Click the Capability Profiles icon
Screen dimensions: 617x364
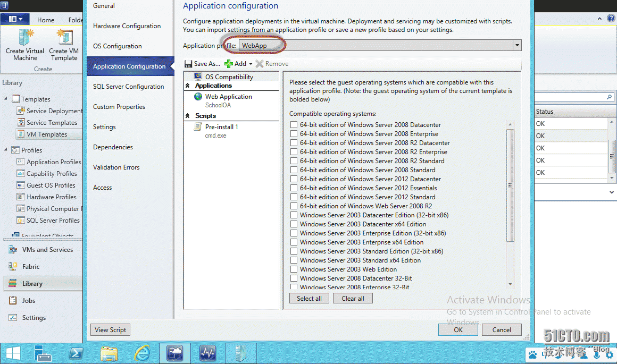21,173
